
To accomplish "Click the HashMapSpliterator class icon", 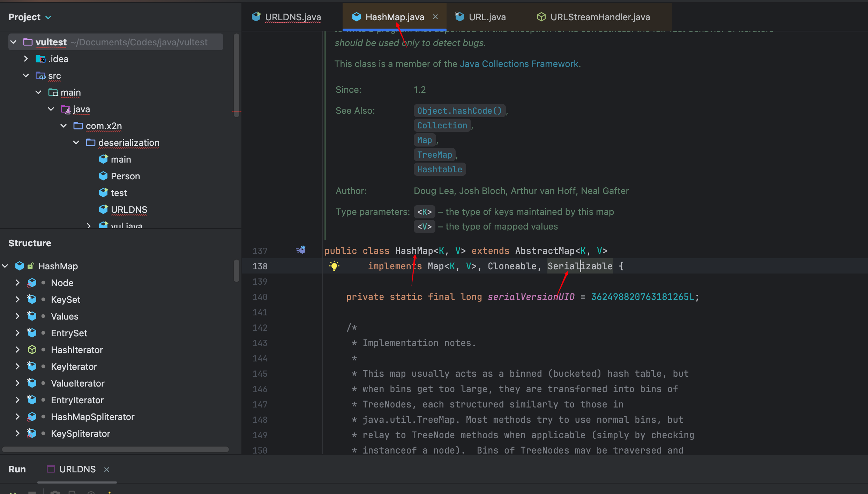I will [32, 417].
